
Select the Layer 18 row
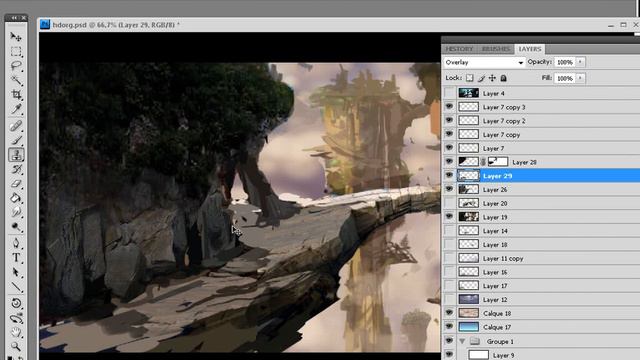point(541,244)
